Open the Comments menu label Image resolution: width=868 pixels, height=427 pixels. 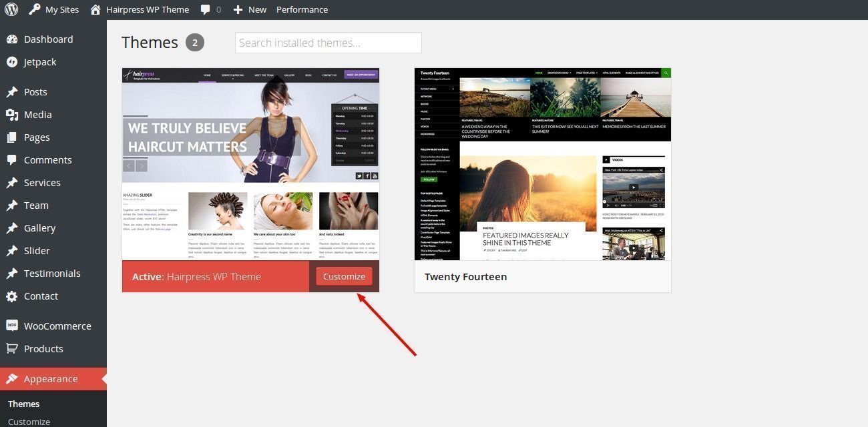click(47, 160)
